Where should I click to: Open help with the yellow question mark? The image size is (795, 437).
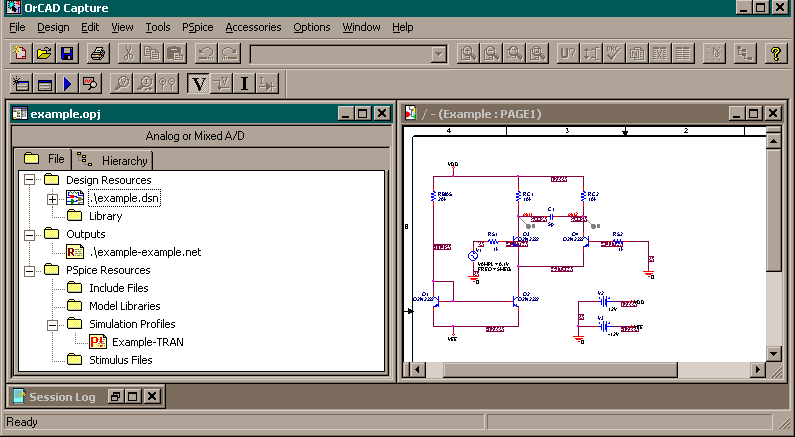coord(776,53)
